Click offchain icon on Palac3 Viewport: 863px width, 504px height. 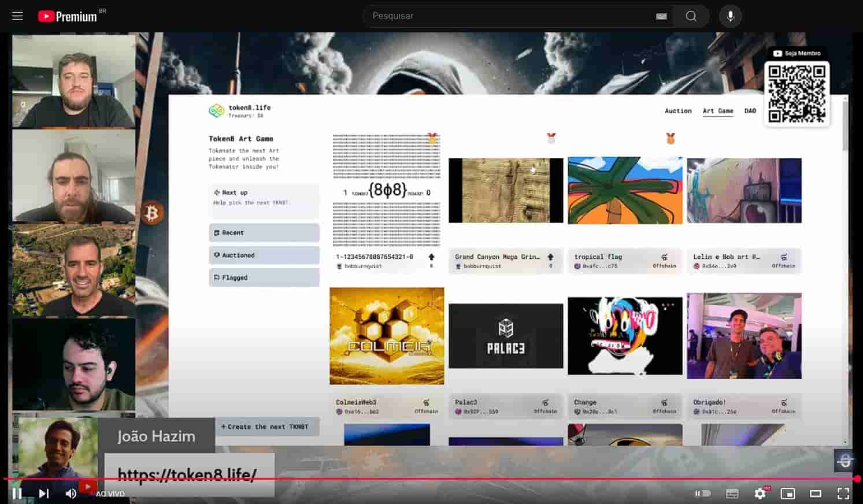coord(545,403)
